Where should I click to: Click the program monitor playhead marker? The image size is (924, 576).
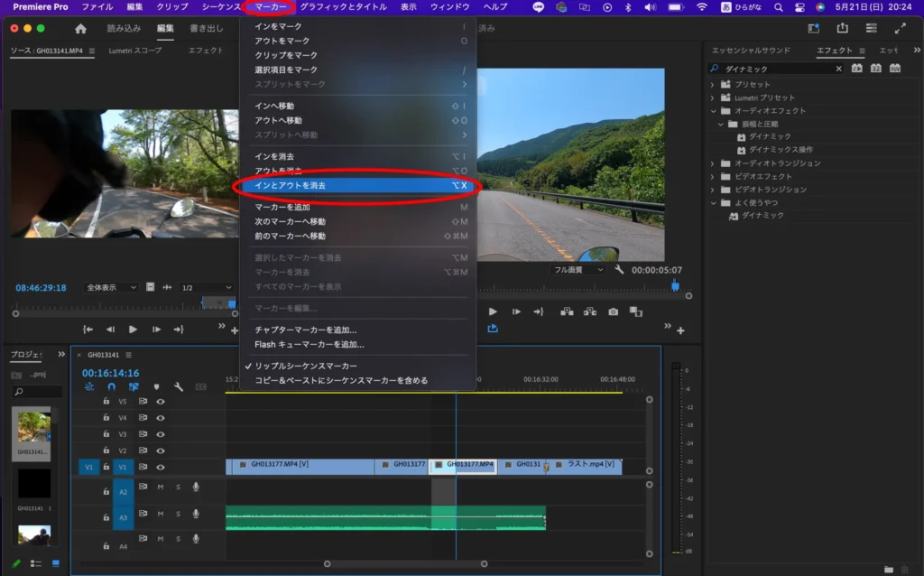point(674,285)
